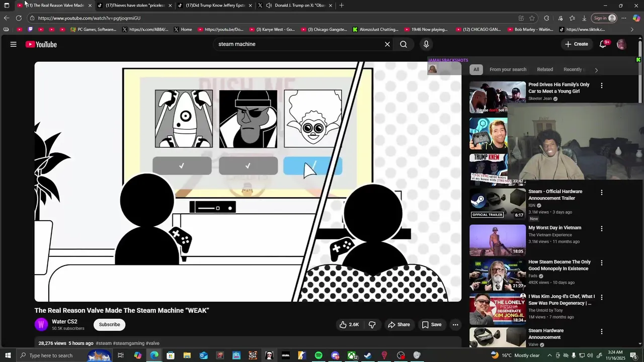The height and width of the screenshot is (362, 644).
Task: Open the PC Games, Software bookmark
Action: pyautogui.click(x=94, y=30)
